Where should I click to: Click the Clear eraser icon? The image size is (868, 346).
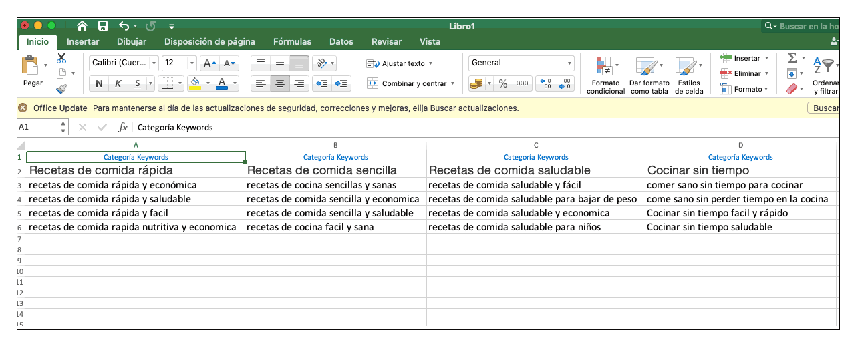(792, 88)
